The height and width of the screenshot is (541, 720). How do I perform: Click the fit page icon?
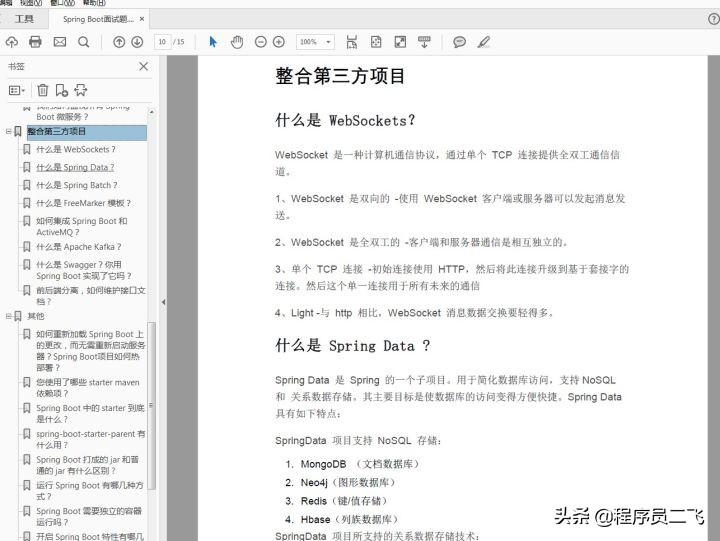[376, 42]
